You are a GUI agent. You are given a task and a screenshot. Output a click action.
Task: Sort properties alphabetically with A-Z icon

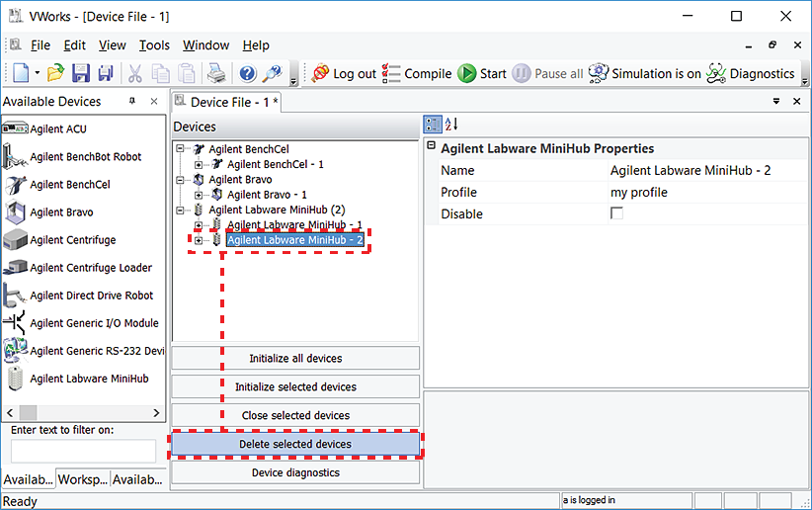coord(451,125)
